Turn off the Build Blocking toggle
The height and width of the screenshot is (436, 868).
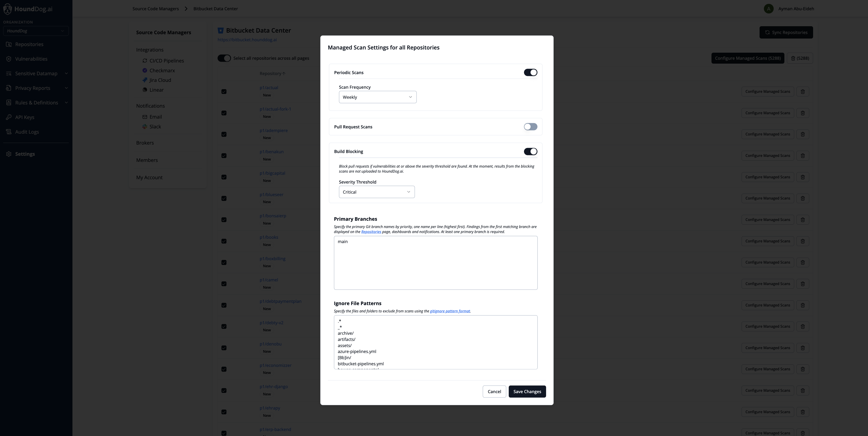530,151
